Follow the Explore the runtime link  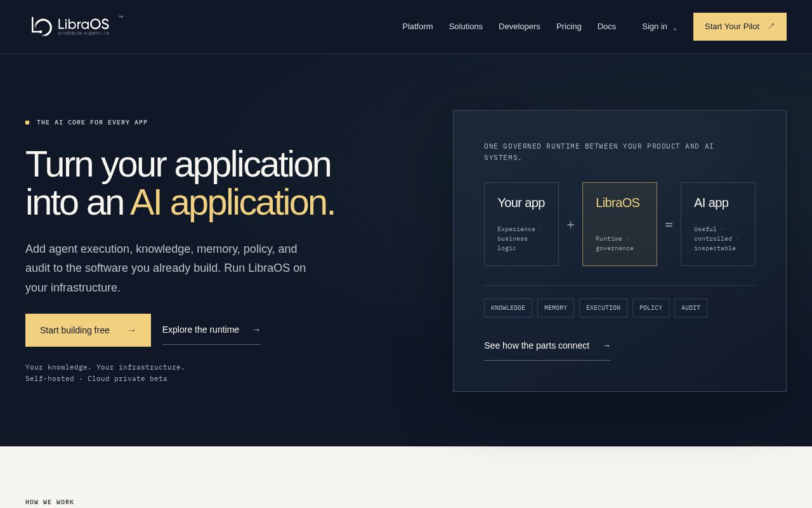point(211,330)
